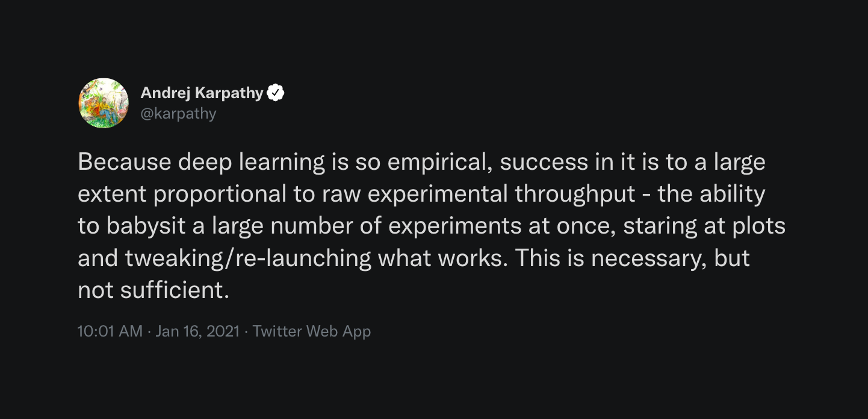Image resolution: width=868 pixels, height=419 pixels.
Task: Click the 10:01 AM timestamp
Action: coord(110,331)
